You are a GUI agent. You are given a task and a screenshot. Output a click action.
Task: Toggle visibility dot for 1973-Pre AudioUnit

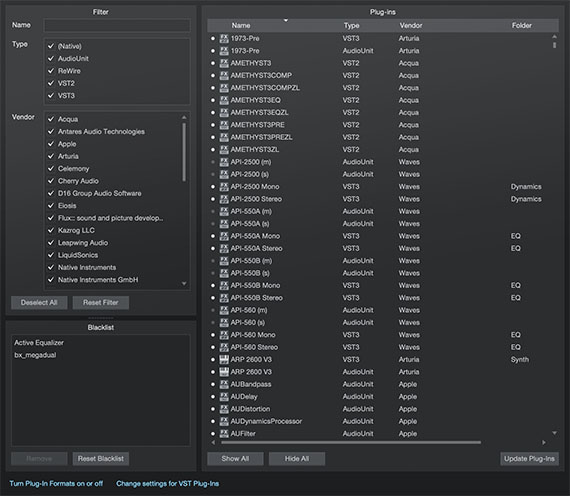tap(213, 51)
